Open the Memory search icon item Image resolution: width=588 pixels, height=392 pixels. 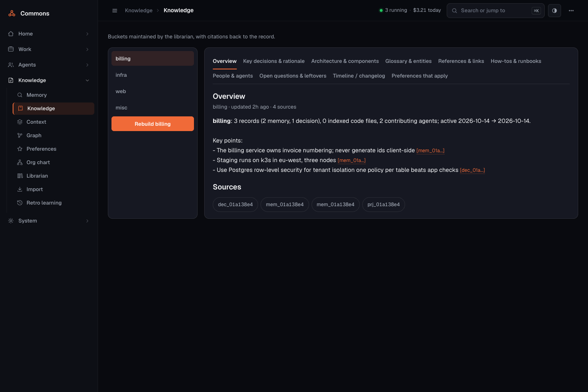point(20,95)
